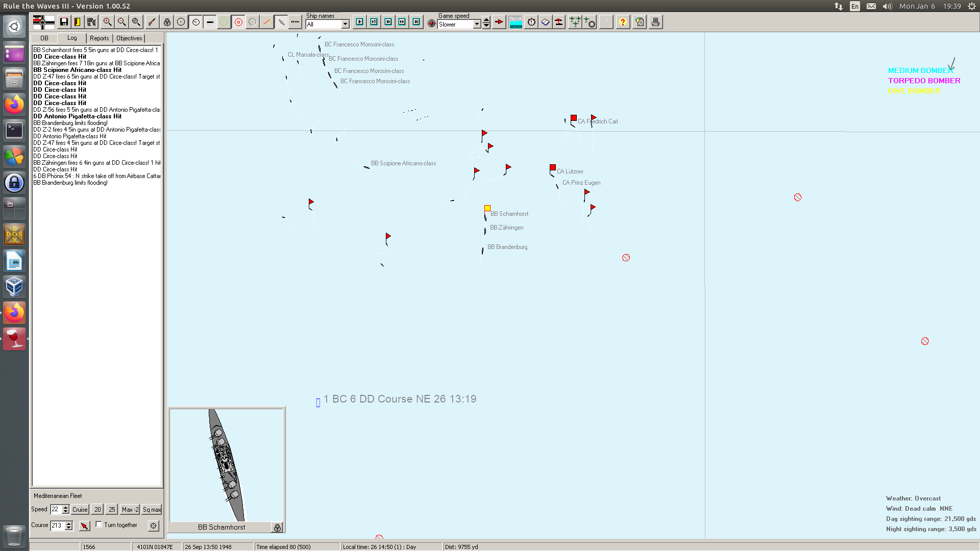This screenshot has height=551, width=980.
Task: Toggle the black range circle button
Action: pyautogui.click(x=181, y=22)
